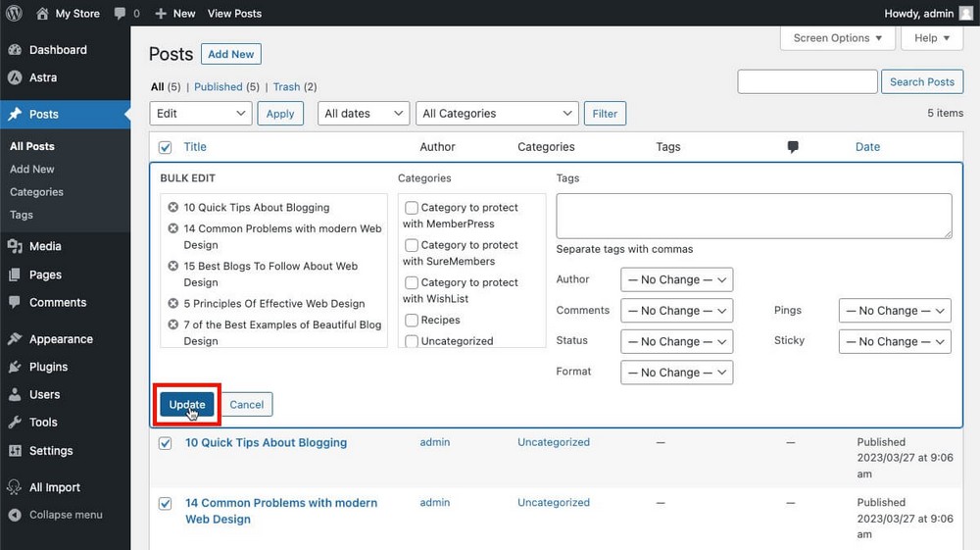The height and width of the screenshot is (550, 980).
Task: Open the Categories submenu under Posts
Action: 36,192
